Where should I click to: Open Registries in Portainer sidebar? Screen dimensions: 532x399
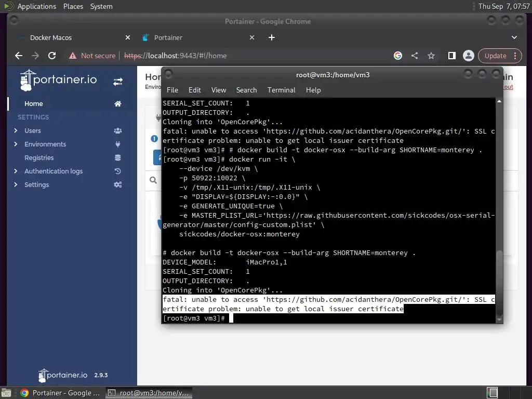(39, 158)
